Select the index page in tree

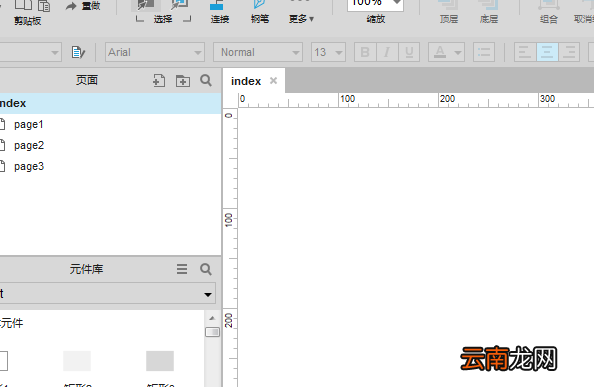110,103
